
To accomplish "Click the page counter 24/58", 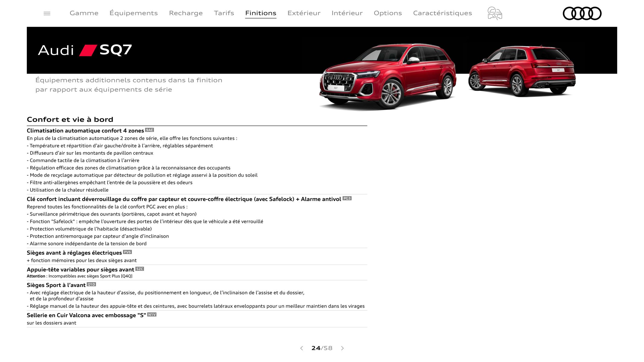I will point(322,348).
